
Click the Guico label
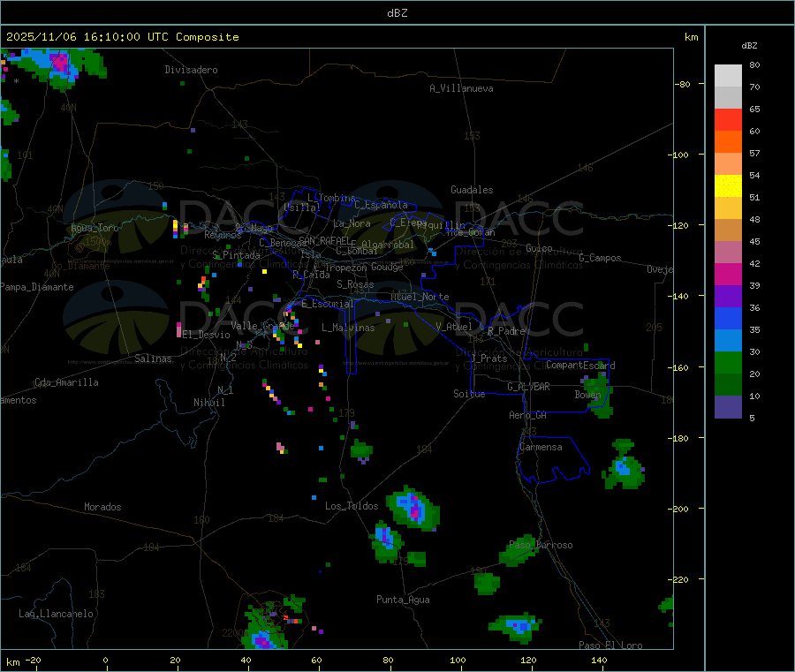(x=539, y=248)
